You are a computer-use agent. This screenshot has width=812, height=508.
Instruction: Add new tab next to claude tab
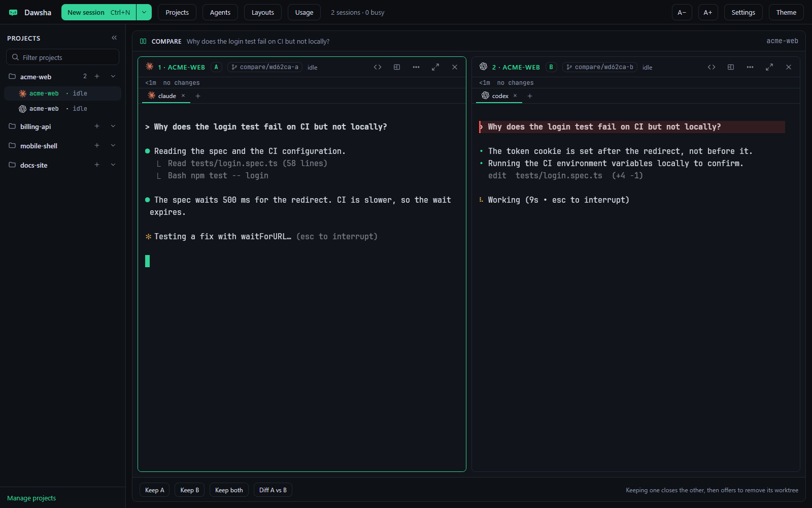[198, 96]
